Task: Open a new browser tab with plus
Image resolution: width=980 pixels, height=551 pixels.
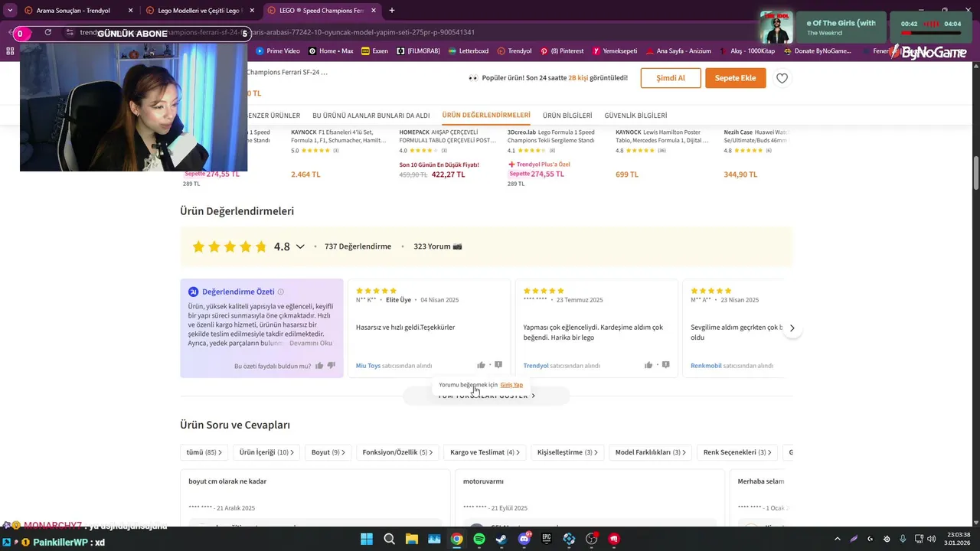Action: pyautogui.click(x=392, y=11)
